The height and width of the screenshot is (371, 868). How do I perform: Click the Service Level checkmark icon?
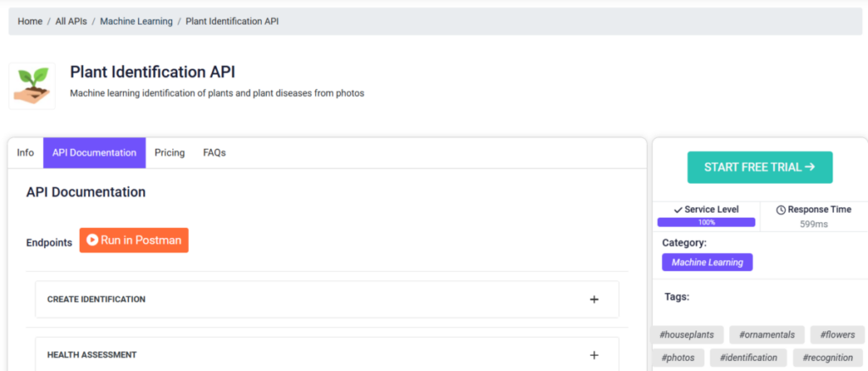click(x=678, y=209)
